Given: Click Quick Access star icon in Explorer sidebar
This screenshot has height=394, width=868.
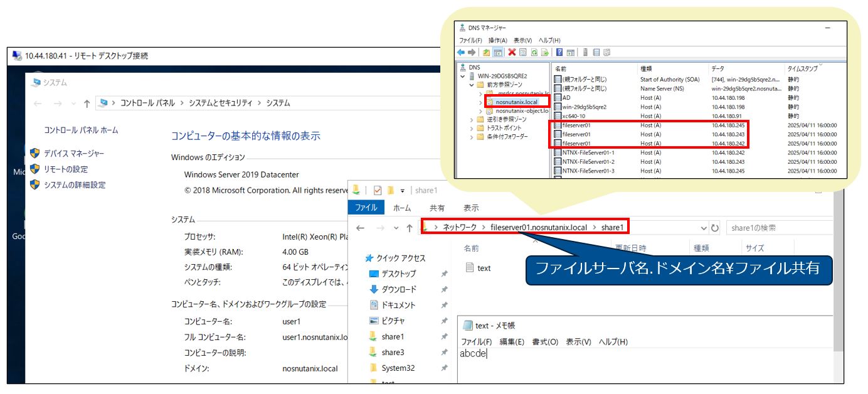Looking at the screenshot, I should pos(369,258).
